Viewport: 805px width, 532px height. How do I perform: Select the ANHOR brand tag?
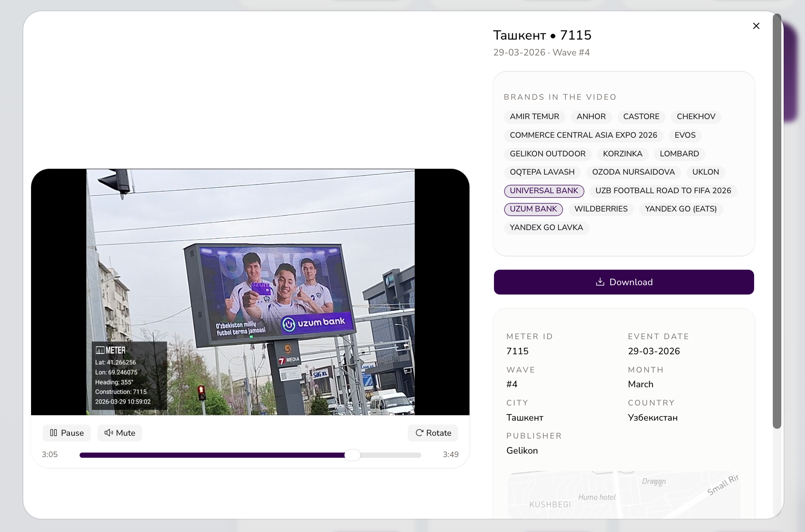coord(591,117)
